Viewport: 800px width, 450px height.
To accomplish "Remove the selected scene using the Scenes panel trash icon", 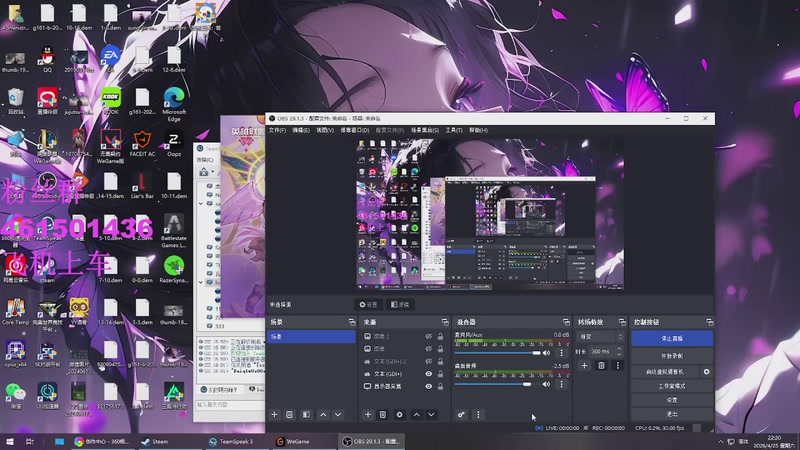I will (289, 415).
